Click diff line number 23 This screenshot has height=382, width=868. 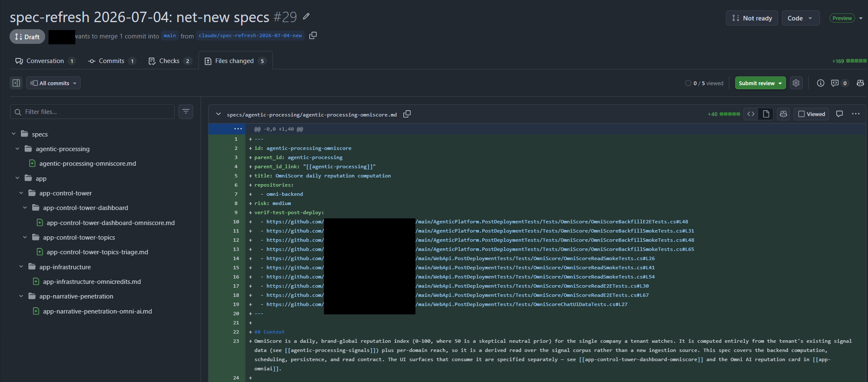point(236,341)
